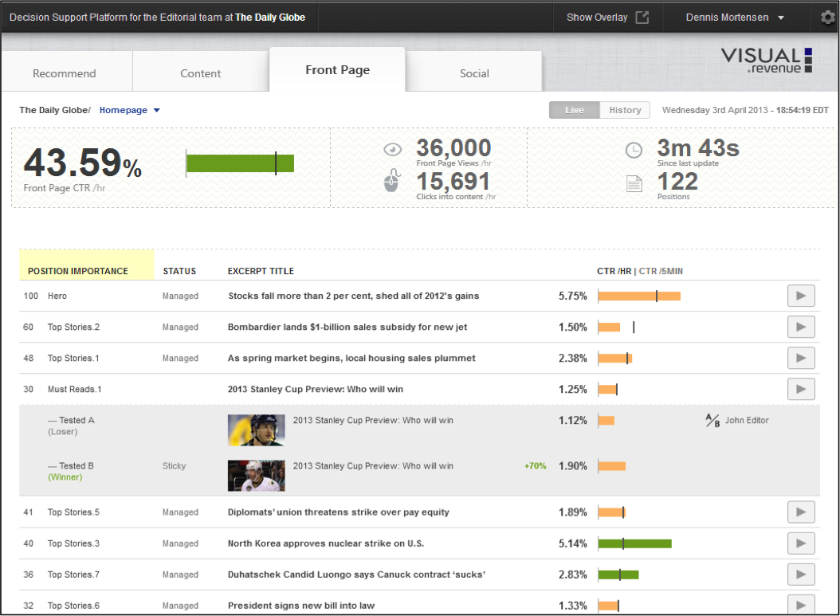Expand the Homepage dropdown arrow
Screen dimensions: 840x616
coord(156,110)
